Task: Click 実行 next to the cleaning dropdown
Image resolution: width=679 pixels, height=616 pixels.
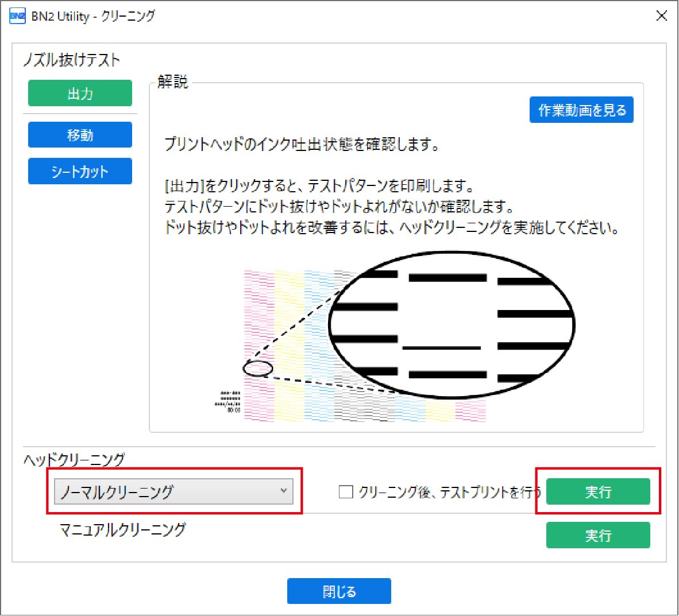Action: 598,491
